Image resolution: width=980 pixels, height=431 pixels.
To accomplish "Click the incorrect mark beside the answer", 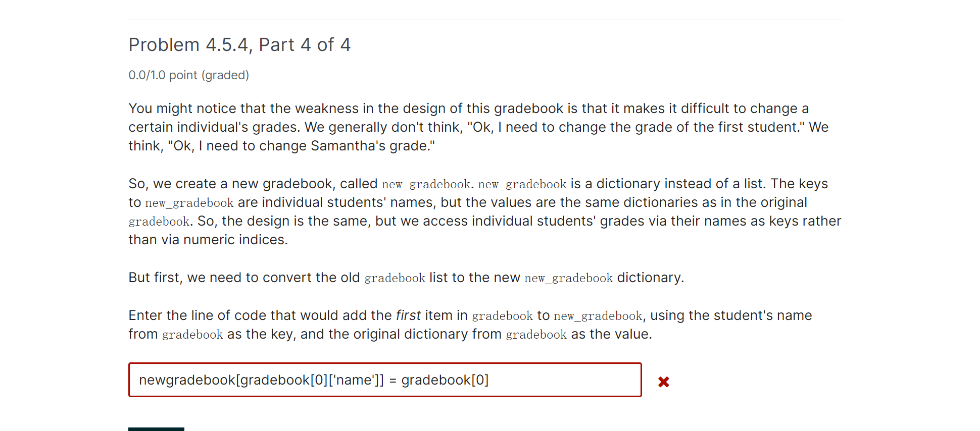I will (664, 382).
